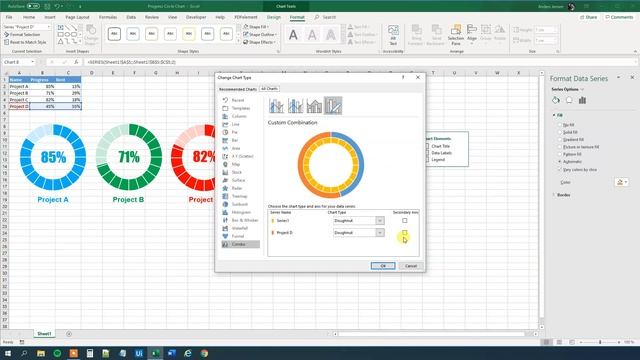640x360 pixels.
Task: Toggle Vary colors by slice checkbox
Action: (560, 169)
